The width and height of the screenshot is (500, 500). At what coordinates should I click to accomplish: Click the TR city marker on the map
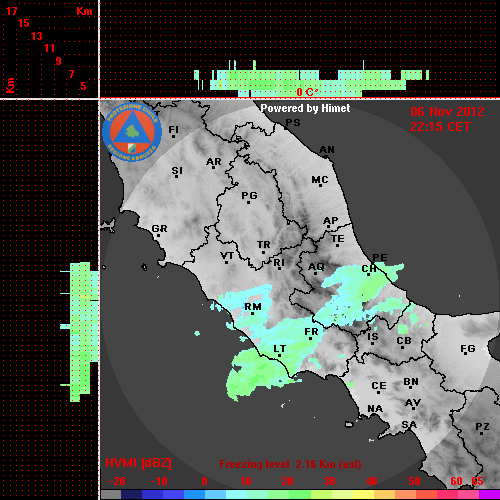coord(263,252)
